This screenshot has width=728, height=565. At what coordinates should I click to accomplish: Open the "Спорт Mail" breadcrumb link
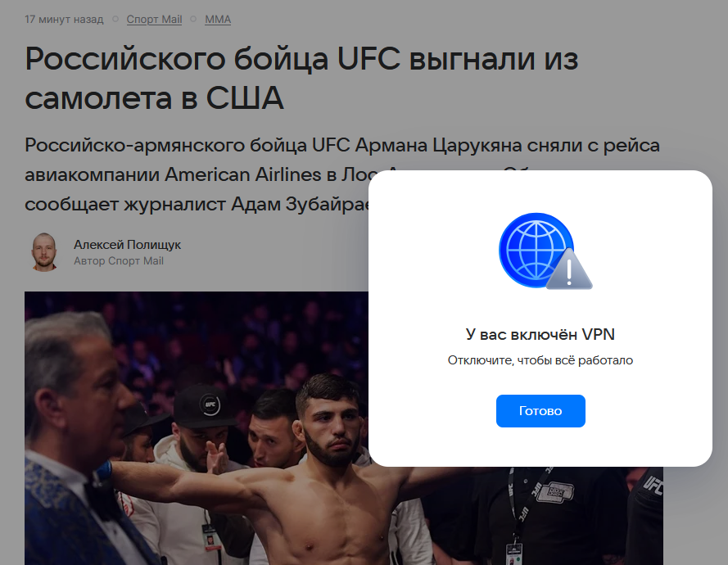pyautogui.click(x=154, y=20)
